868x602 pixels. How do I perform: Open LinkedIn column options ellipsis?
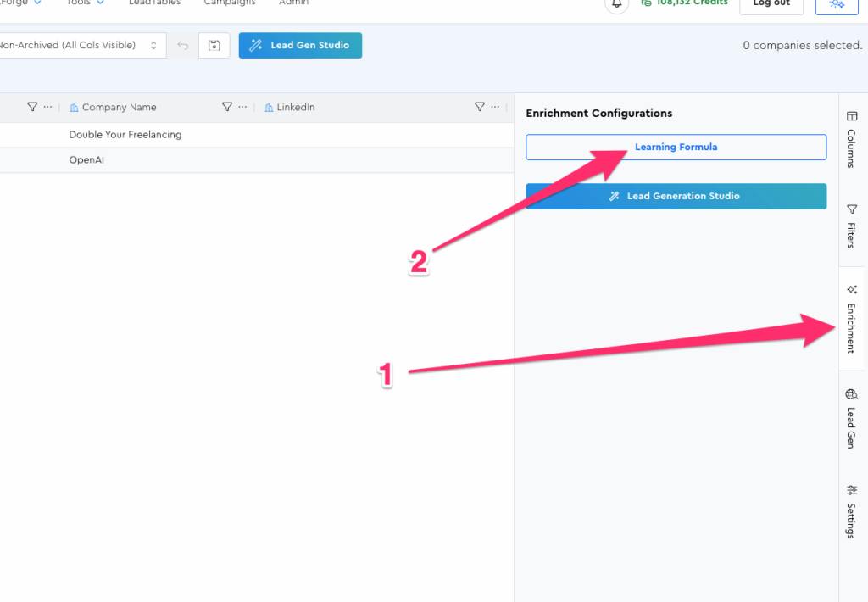(x=495, y=107)
